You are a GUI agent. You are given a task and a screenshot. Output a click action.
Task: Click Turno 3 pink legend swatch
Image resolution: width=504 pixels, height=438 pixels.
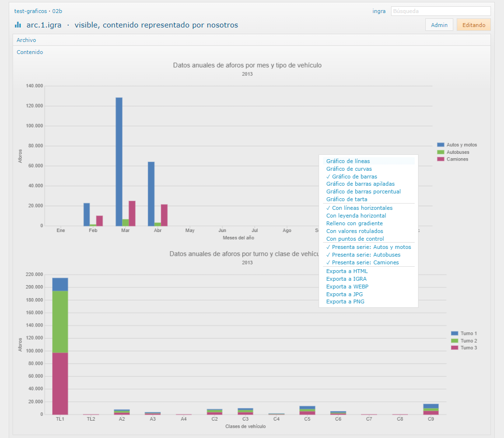[x=454, y=348]
